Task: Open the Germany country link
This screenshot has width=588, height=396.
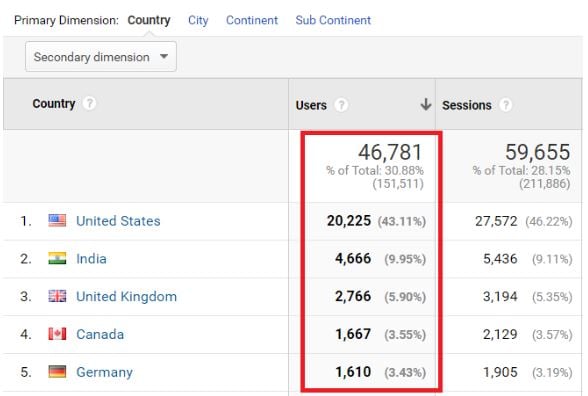Action: pos(104,372)
